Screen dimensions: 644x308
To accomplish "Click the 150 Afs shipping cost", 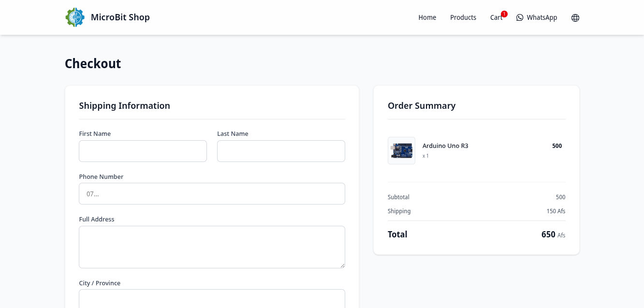I will coord(556,211).
